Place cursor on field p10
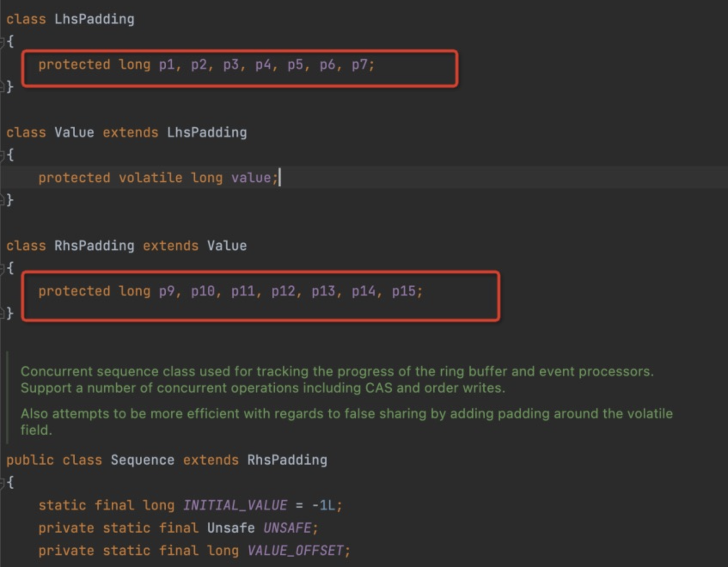Viewport: 728px width, 567px height. coord(203,291)
